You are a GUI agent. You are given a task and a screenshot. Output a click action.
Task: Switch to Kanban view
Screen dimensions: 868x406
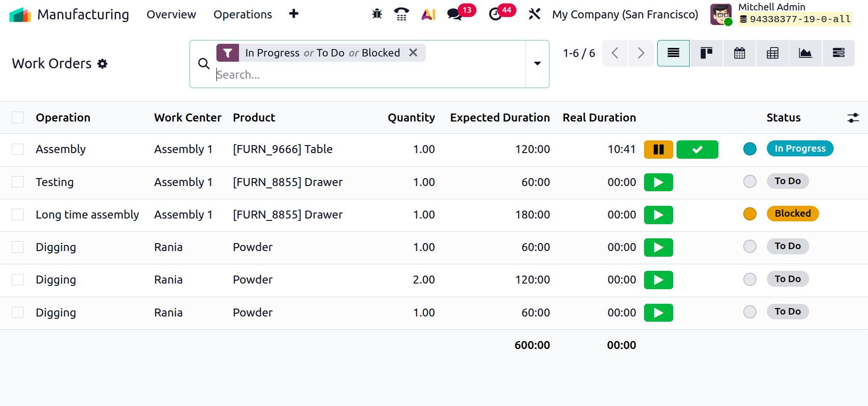pos(706,53)
